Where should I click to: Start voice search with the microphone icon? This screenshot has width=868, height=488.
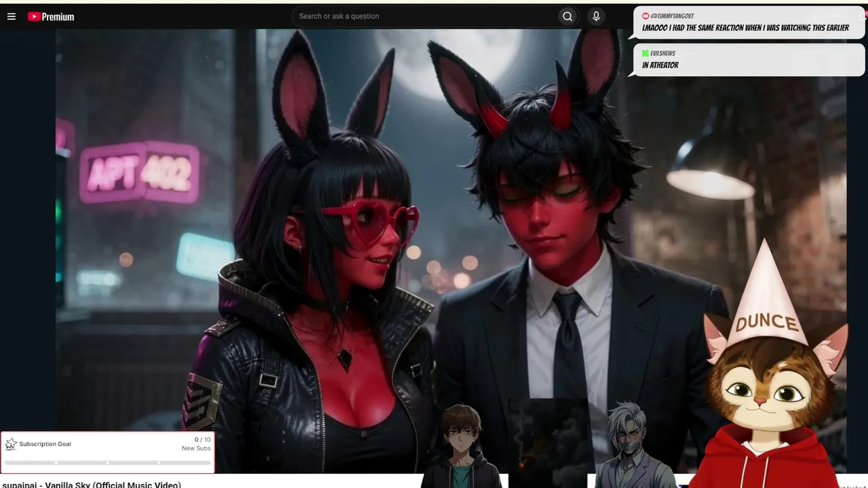coord(596,16)
